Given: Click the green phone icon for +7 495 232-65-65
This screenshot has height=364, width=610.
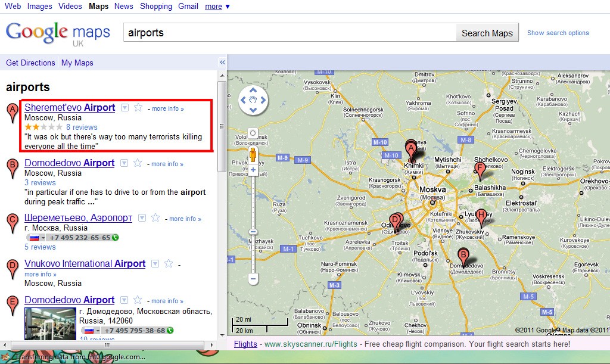Looking at the screenshot, I should (x=115, y=237).
